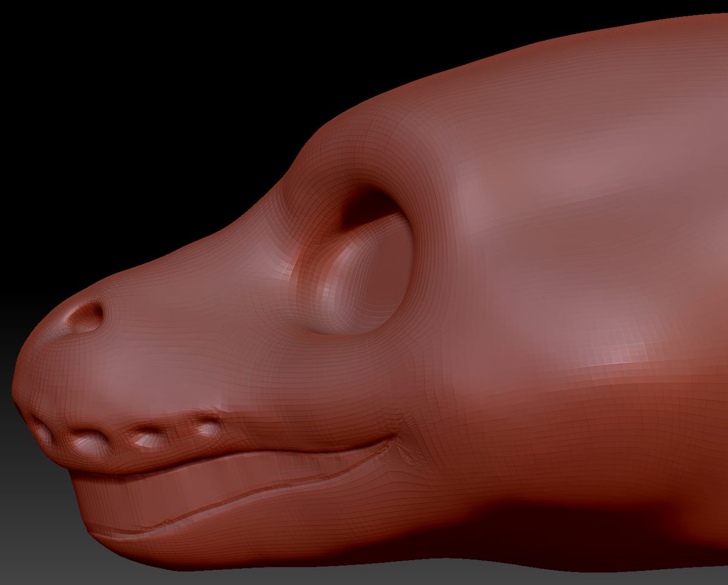
Task: Select the nostril cavity on the snout
Action: tap(85, 317)
